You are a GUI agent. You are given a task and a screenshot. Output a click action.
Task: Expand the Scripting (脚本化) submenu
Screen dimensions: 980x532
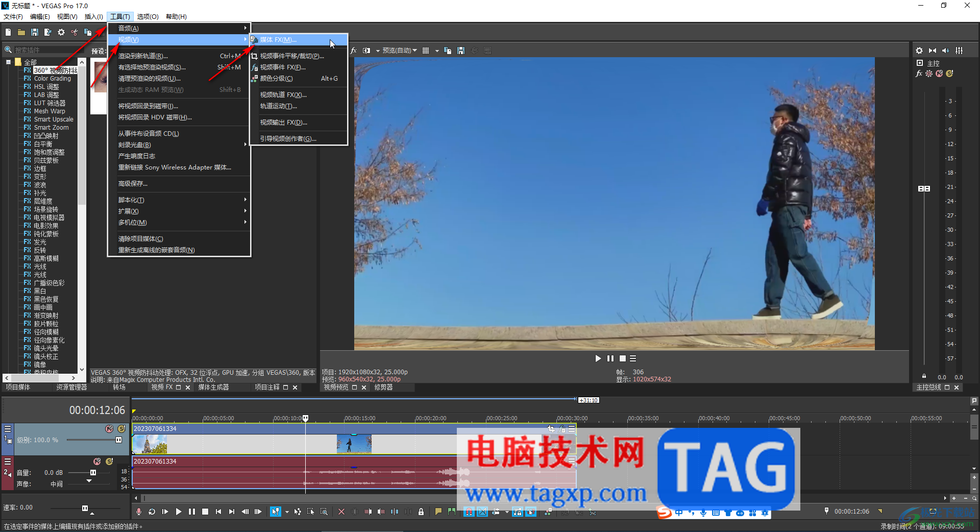(x=179, y=200)
